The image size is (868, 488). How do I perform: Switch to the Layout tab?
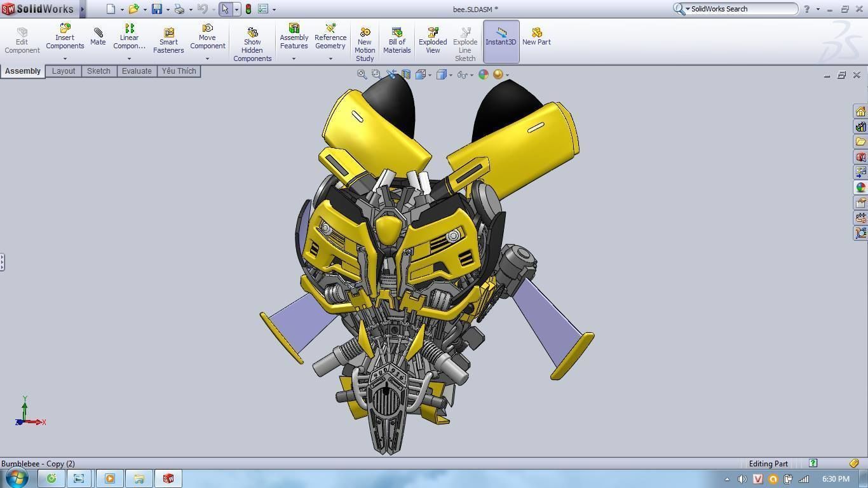click(64, 71)
